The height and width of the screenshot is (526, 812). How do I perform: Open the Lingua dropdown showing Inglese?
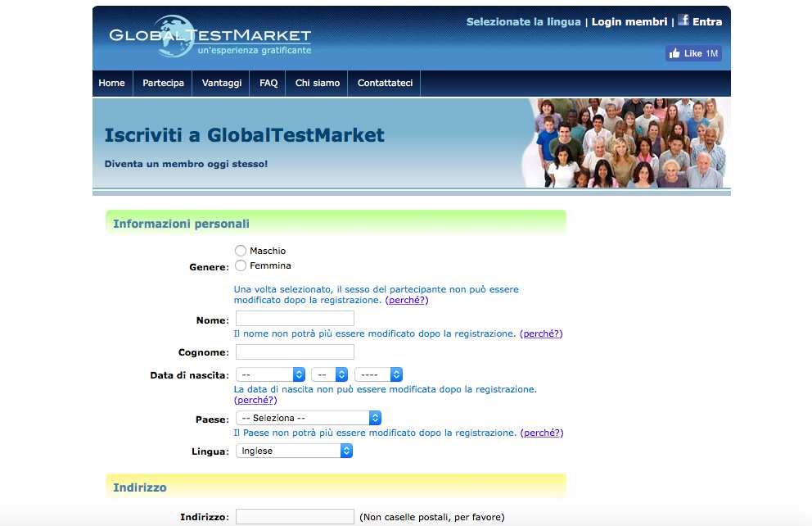click(x=294, y=451)
